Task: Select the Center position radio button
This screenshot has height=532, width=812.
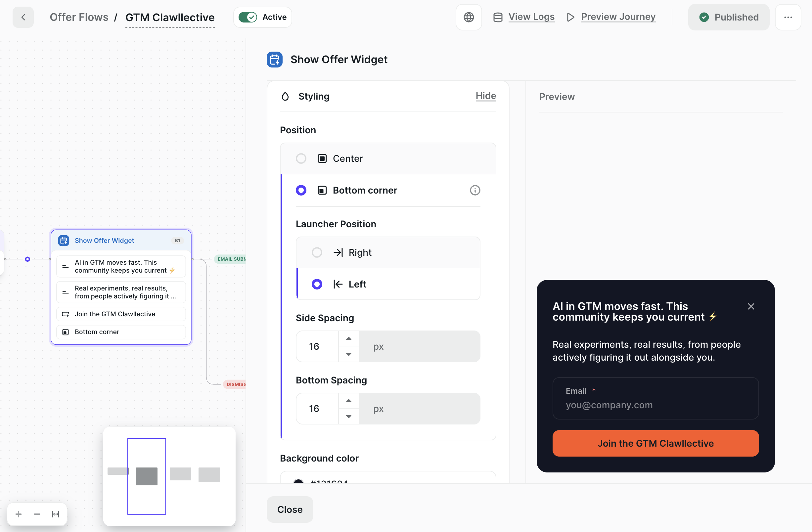Action: point(300,158)
